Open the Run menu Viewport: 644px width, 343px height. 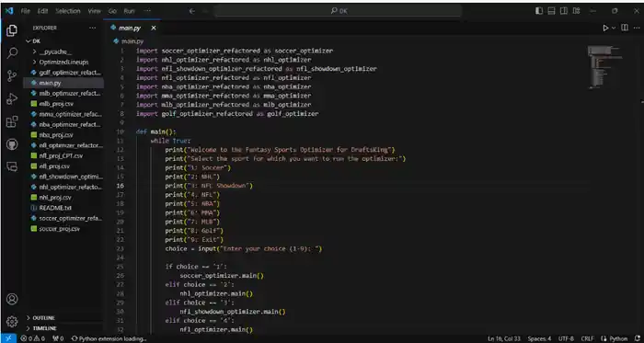click(x=129, y=11)
